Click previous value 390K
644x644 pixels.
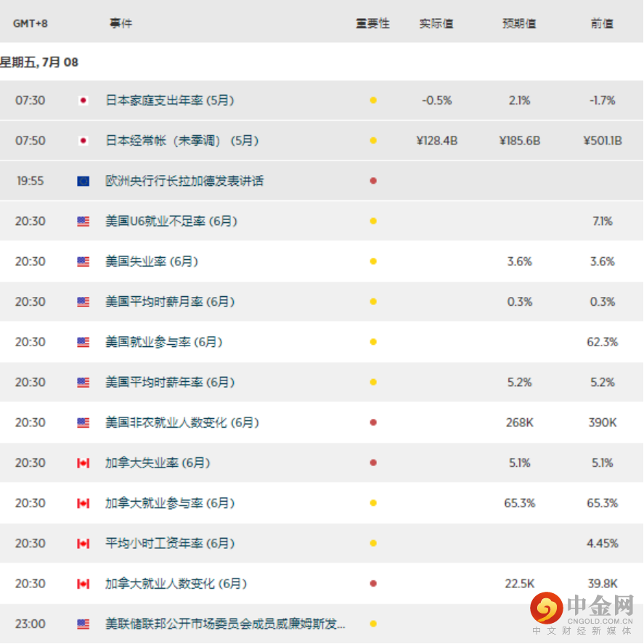coord(603,423)
